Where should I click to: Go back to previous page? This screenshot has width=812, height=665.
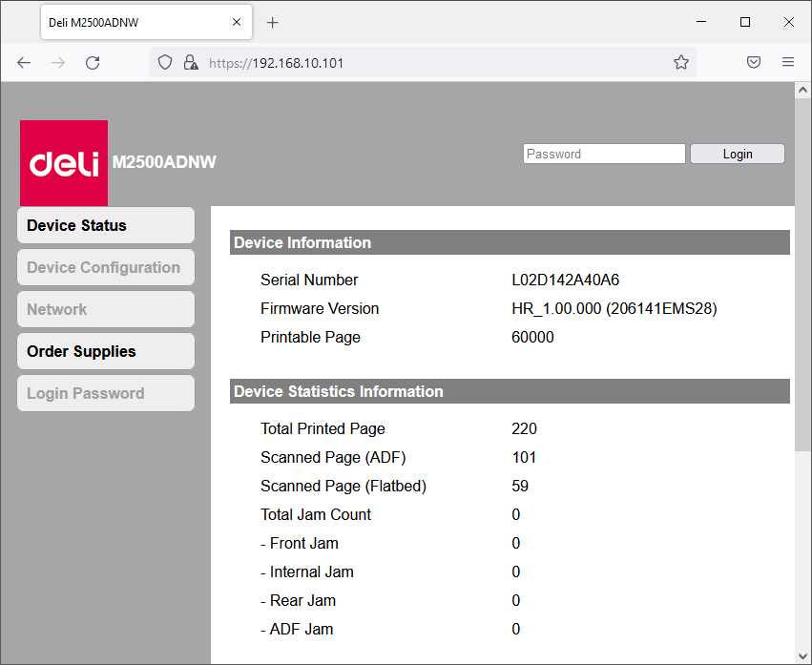[24, 63]
